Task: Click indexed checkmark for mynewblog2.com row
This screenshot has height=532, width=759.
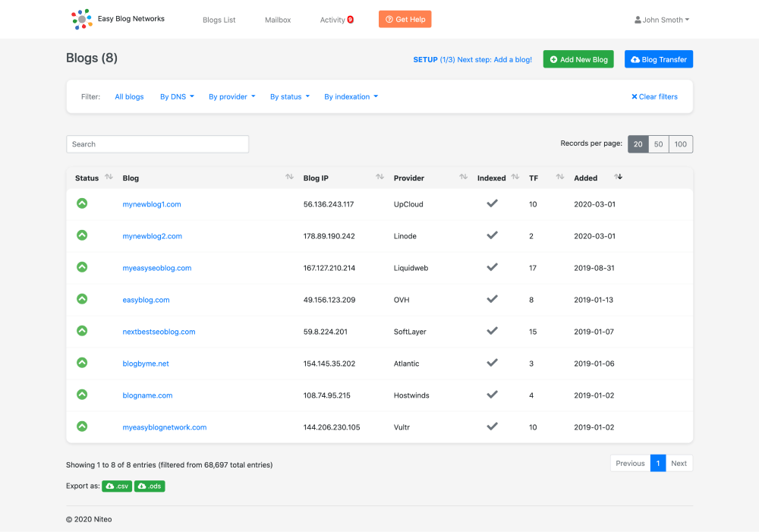Action: click(x=492, y=235)
